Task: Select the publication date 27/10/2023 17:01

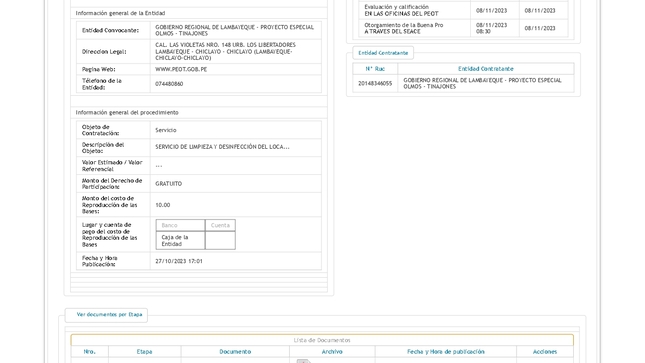Action: [179, 261]
